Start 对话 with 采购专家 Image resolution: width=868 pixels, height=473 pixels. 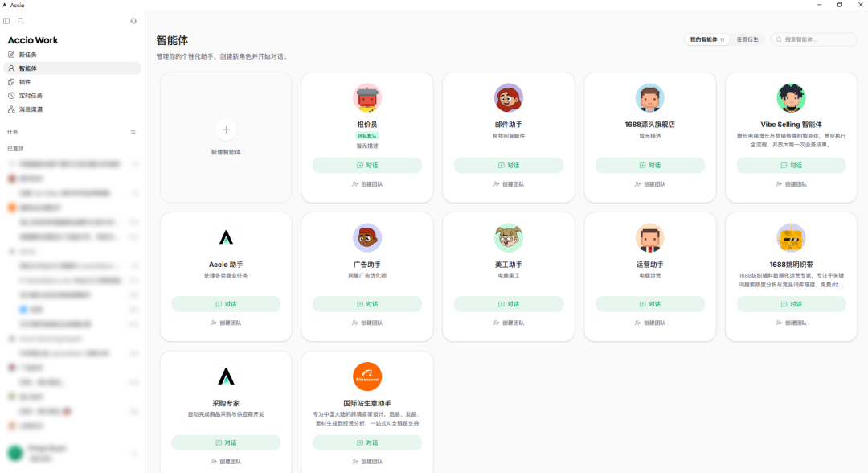tap(226, 442)
